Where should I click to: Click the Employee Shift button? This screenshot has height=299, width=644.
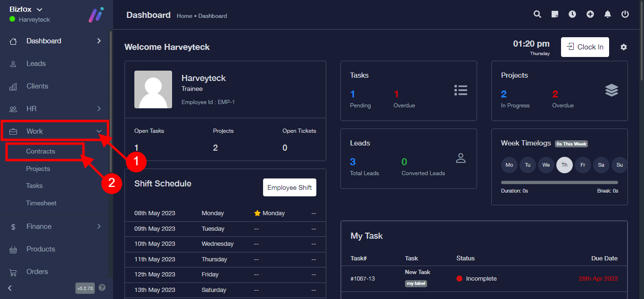click(x=289, y=187)
